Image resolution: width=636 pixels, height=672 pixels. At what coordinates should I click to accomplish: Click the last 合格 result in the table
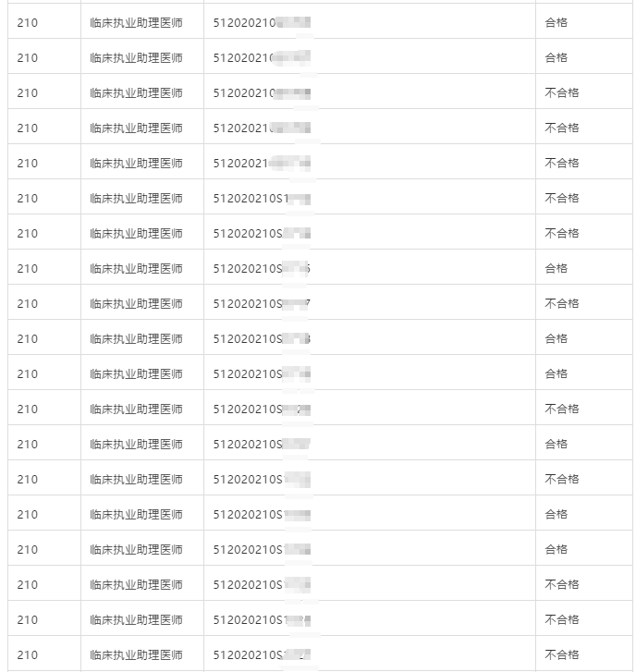click(x=556, y=549)
